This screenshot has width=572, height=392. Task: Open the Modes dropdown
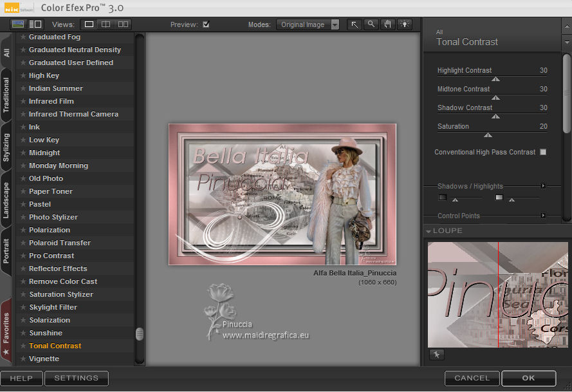(308, 24)
